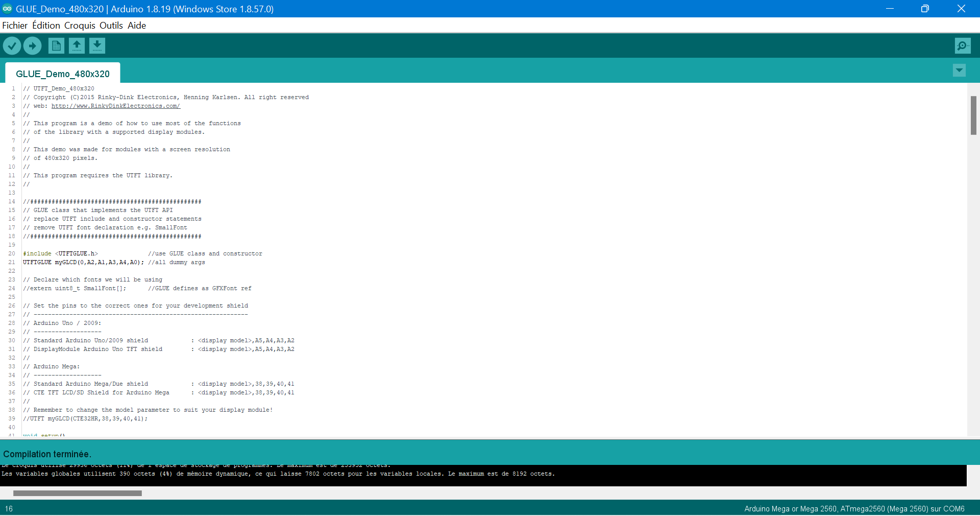Click the 'Set the pins to the correct ones' comment
Image resolution: width=980 pixels, height=516 pixels.
coord(136,306)
